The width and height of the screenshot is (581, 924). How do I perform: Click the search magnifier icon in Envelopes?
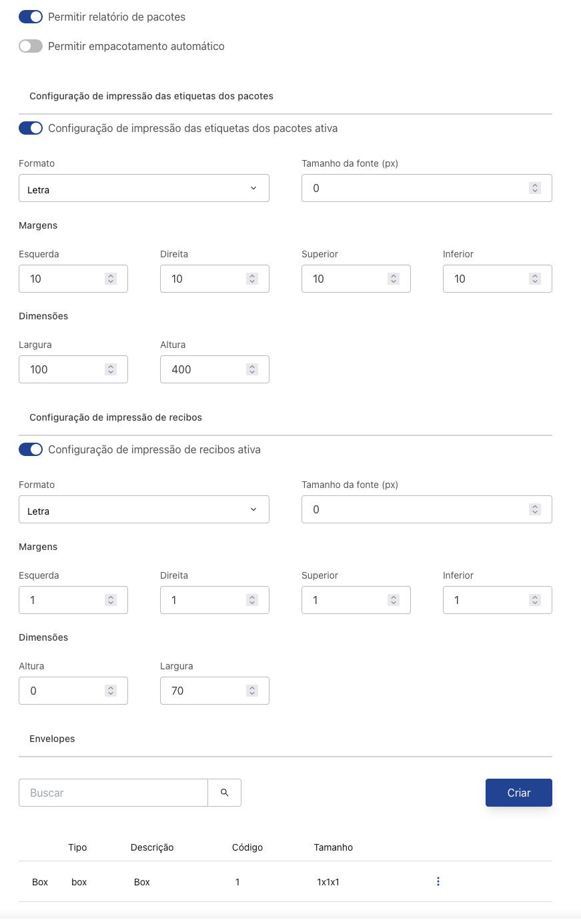225,793
